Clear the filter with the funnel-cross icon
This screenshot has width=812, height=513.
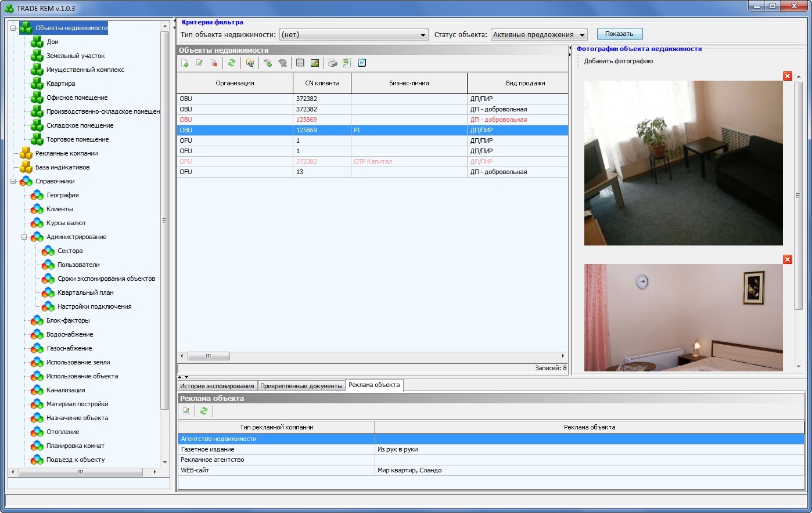pyautogui.click(x=282, y=63)
